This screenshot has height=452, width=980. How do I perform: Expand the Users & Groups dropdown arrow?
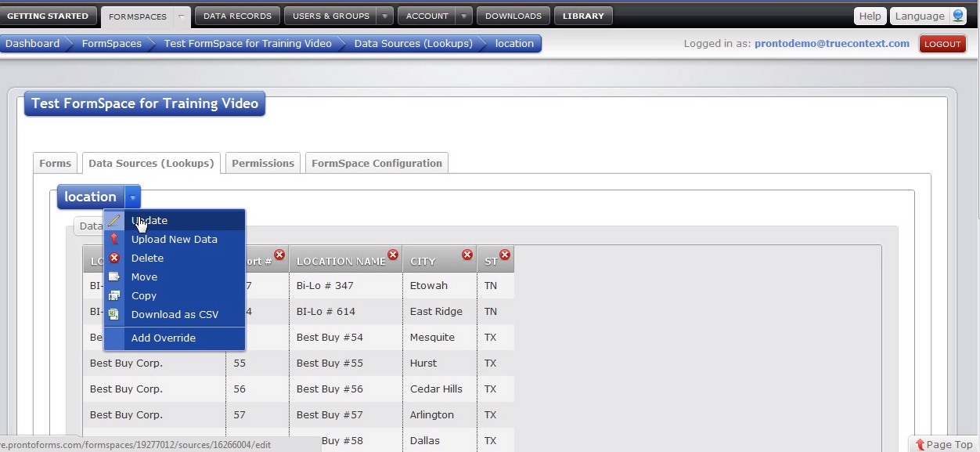(384, 16)
